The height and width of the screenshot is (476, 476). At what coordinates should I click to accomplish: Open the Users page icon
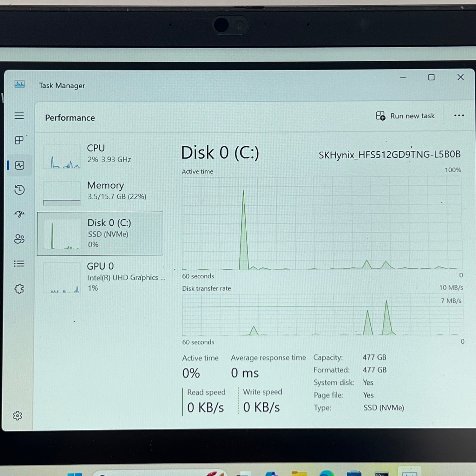click(x=19, y=239)
